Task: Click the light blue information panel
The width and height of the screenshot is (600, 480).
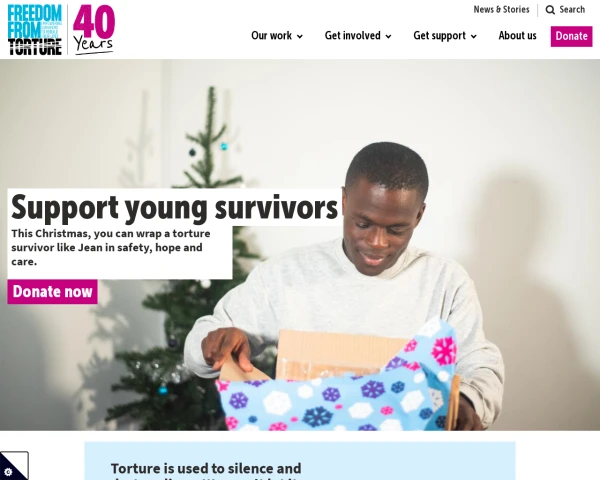Action: (x=300, y=461)
